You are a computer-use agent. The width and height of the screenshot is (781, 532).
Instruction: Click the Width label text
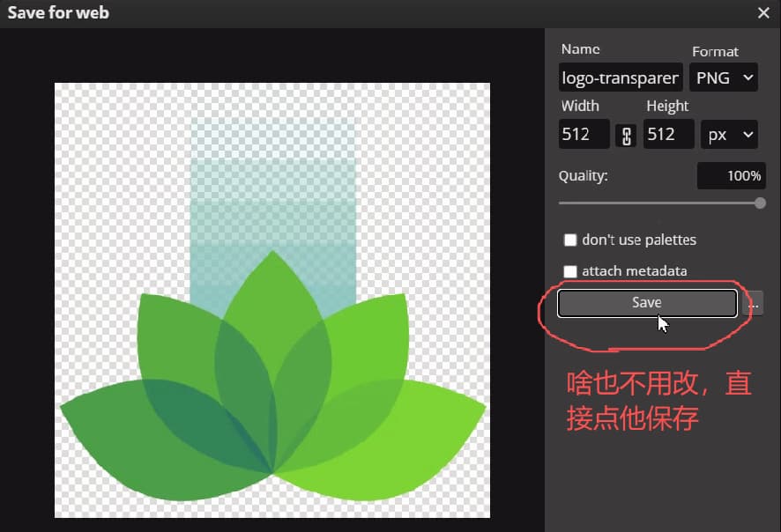click(580, 106)
